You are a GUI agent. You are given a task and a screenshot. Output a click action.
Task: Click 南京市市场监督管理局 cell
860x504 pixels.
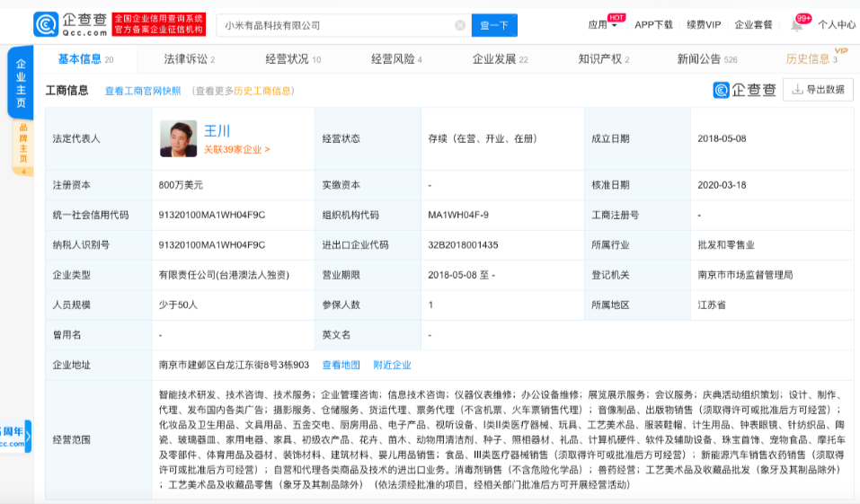[745, 275]
